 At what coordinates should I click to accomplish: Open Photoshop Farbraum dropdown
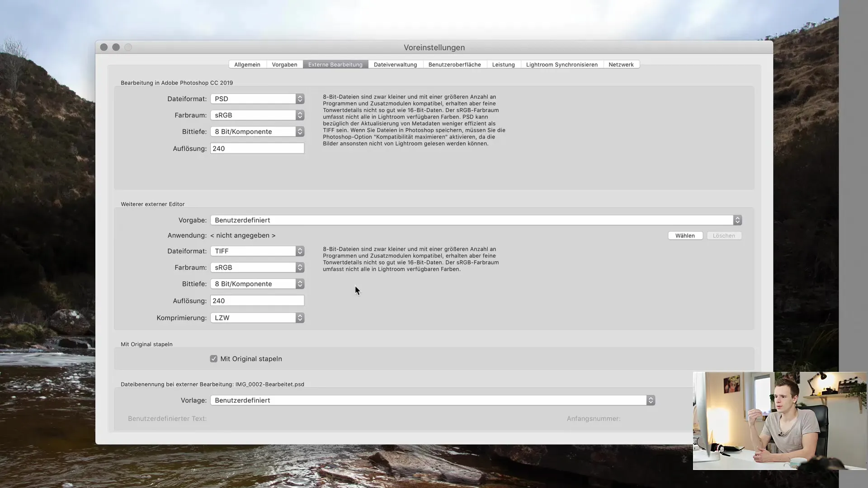[257, 115]
